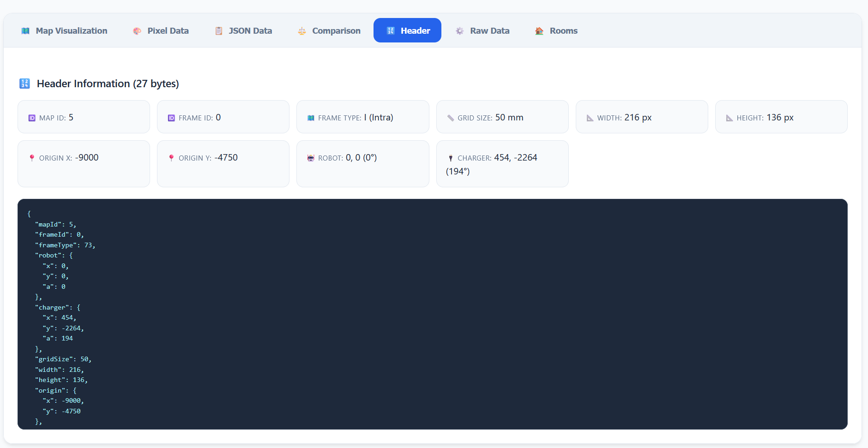
Task: Click the "robot": { line in JSON
Action: 54,256
